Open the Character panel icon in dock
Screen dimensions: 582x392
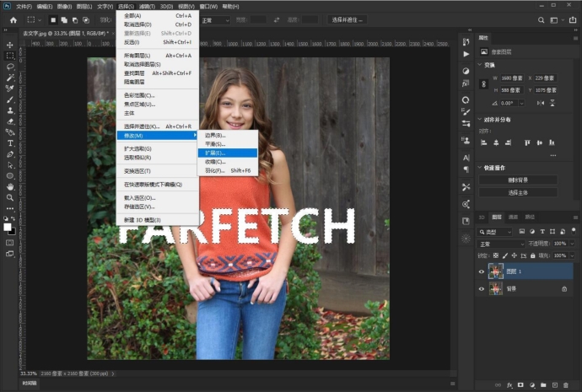(466, 158)
